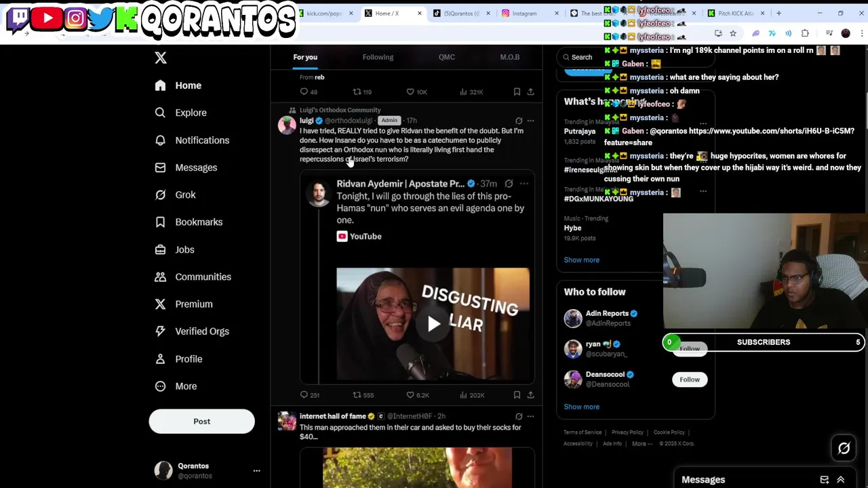
Task: Switch to Pitch KICK browser tab
Action: tap(736, 14)
